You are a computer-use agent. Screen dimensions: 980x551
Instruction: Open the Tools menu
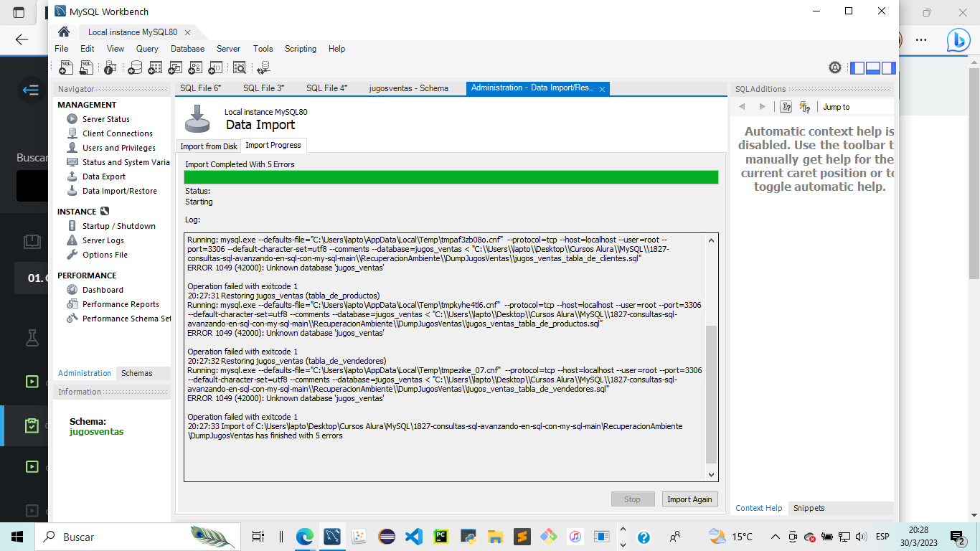263,49
